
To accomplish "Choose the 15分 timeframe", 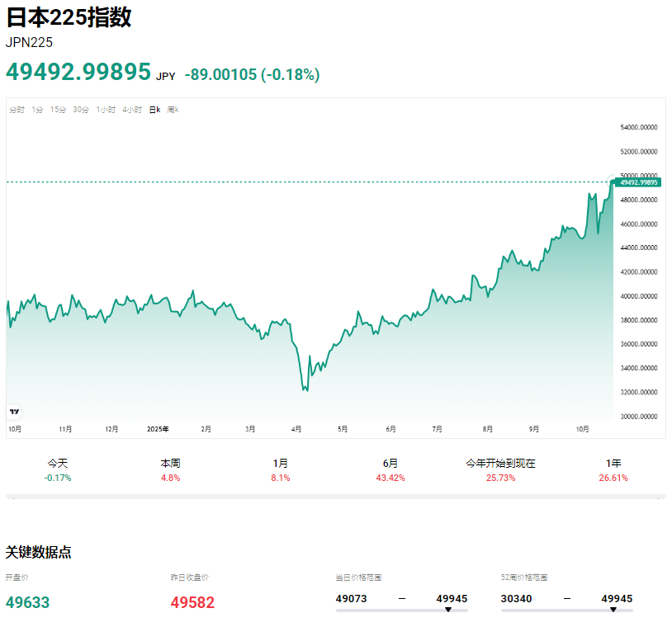I will [x=58, y=110].
